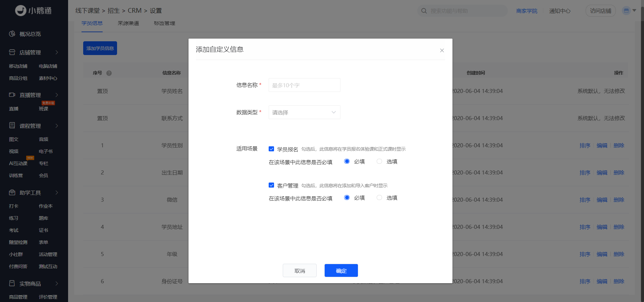This screenshot has height=302, width=644.
Task: Click 编辑 in the 学员性别 row
Action: [602, 145]
